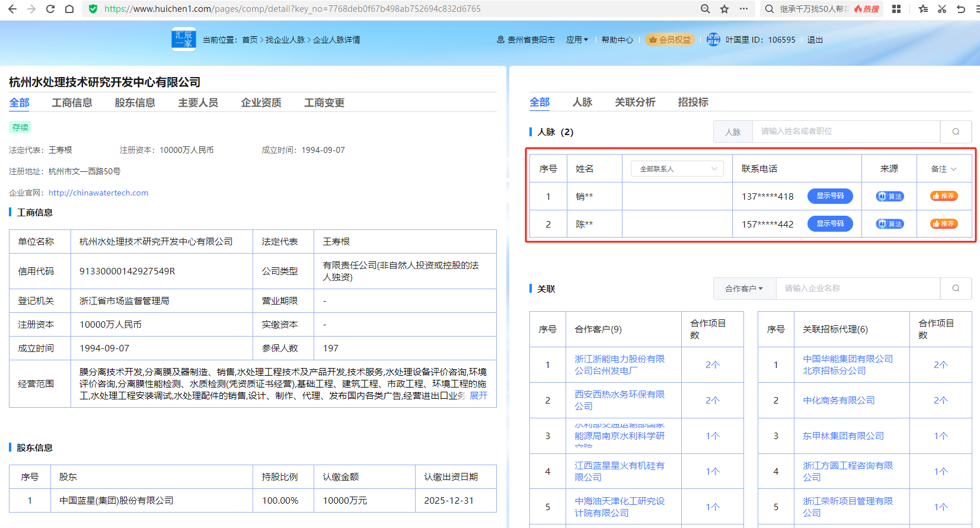Click the browser address bar URL
The height and width of the screenshot is (528, 980).
click(x=292, y=9)
